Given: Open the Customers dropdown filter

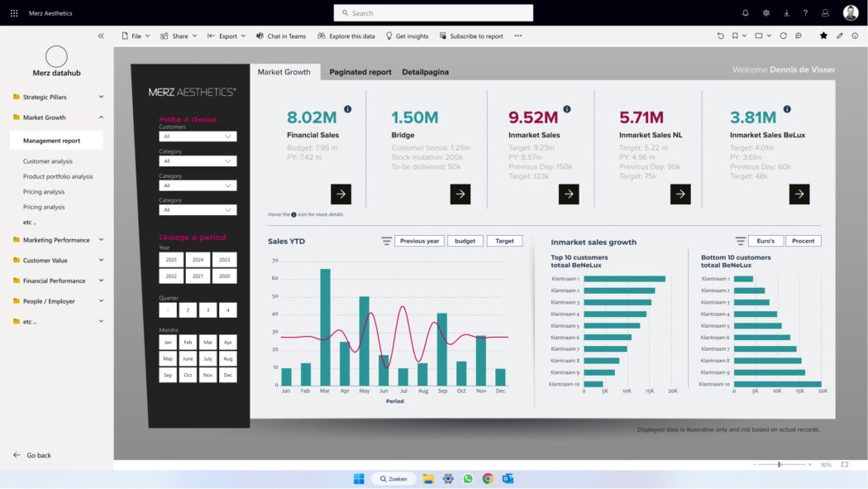Looking at the screenshot, I should click(x=198, y=137).
